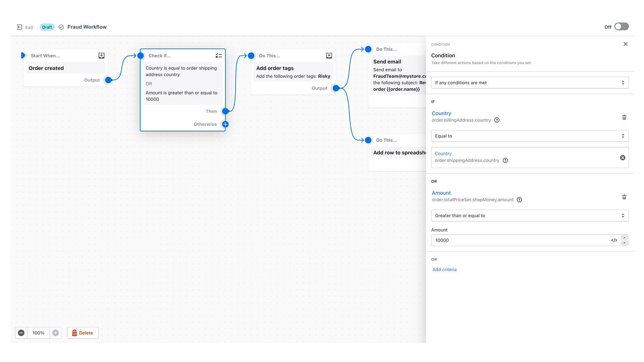Export the Order created trigger card

tap(101, 56)
